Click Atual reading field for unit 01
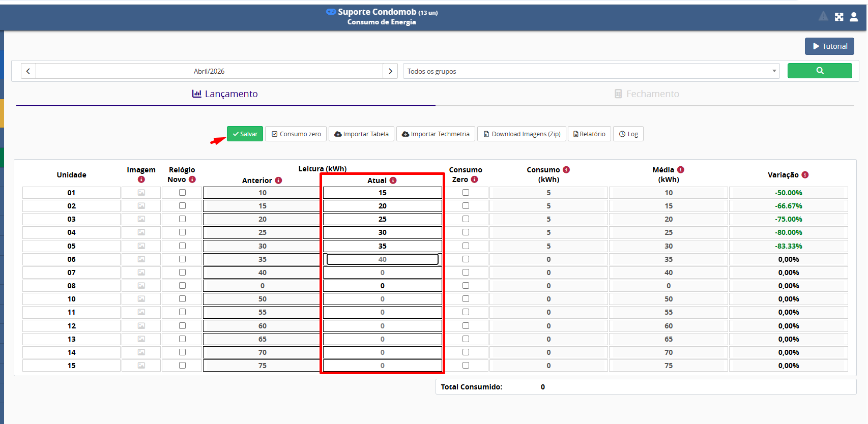 [x=383, y=193]
